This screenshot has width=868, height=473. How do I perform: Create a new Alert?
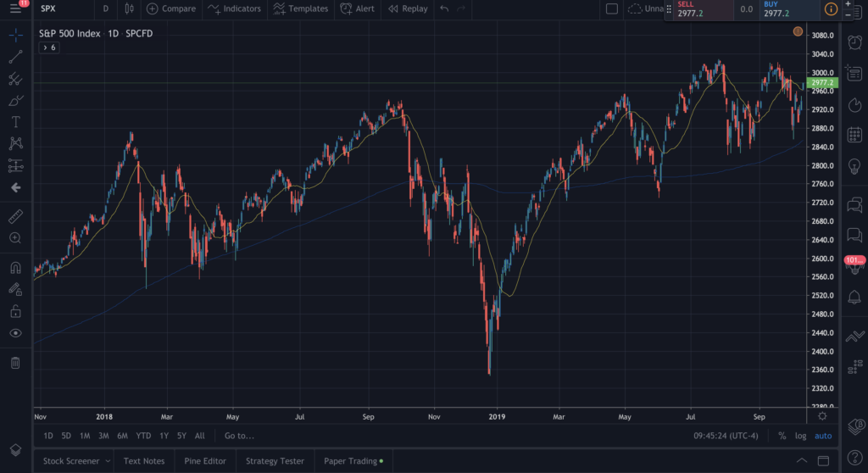(358, 8)
